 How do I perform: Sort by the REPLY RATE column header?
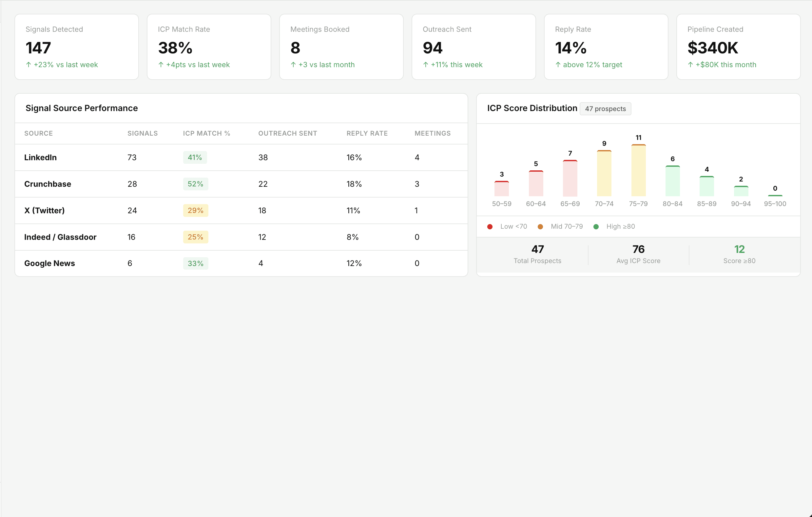click(367, 133)
